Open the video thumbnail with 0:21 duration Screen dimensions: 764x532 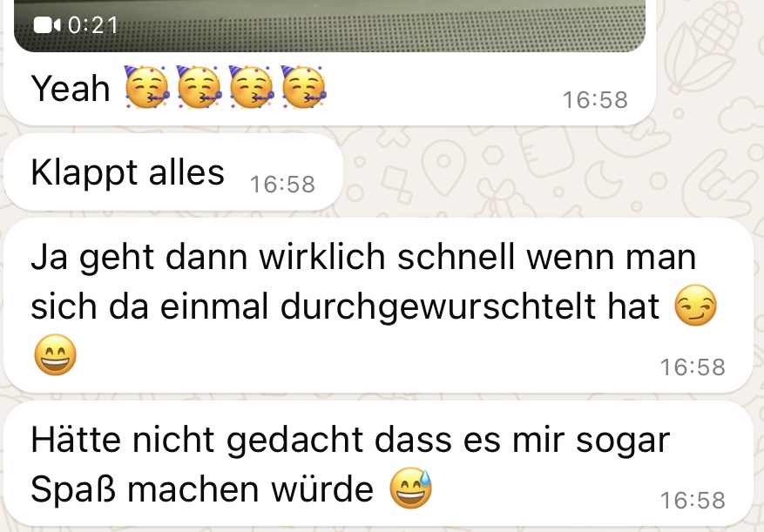point(330,25)
